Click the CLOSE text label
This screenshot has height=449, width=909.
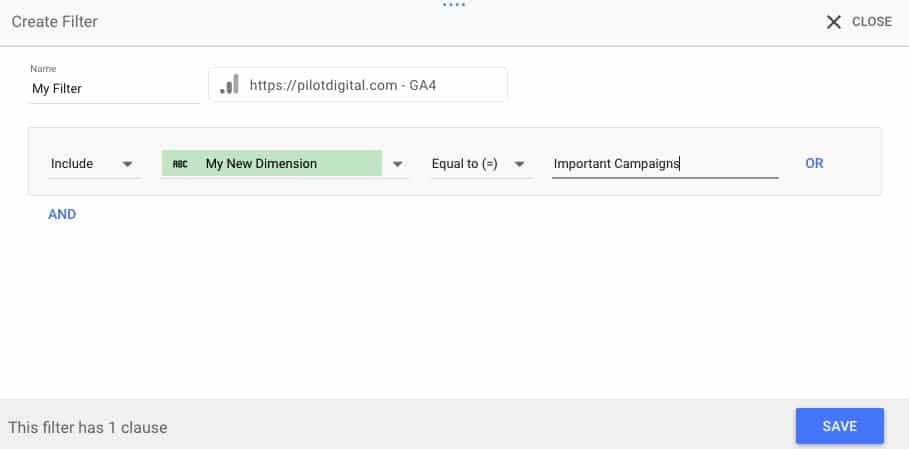click(871, 22)
